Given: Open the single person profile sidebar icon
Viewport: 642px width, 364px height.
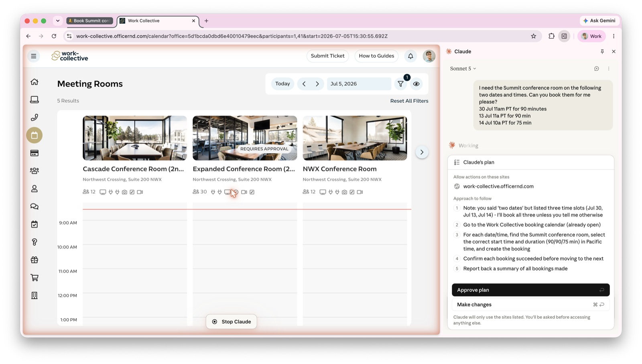Looking at the screenshot, I should click(x=35, y=189).
